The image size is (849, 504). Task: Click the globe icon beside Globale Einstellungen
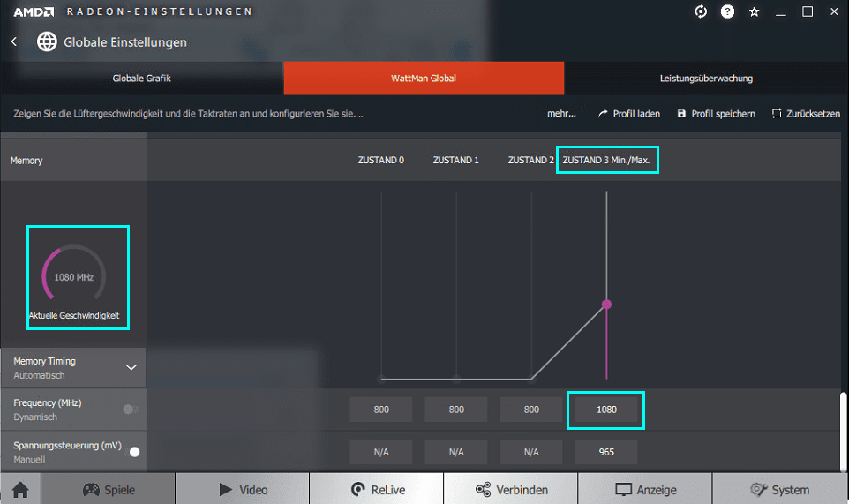(47, 41)
